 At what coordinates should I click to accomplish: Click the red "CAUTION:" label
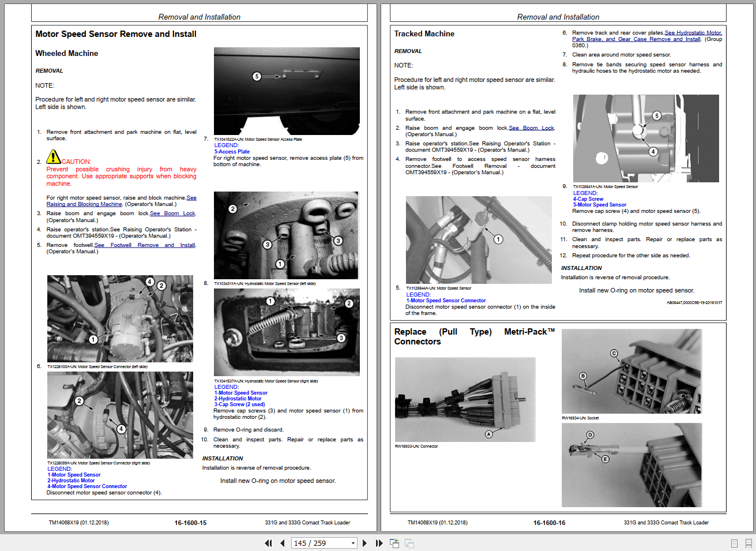tap(76, 162)
